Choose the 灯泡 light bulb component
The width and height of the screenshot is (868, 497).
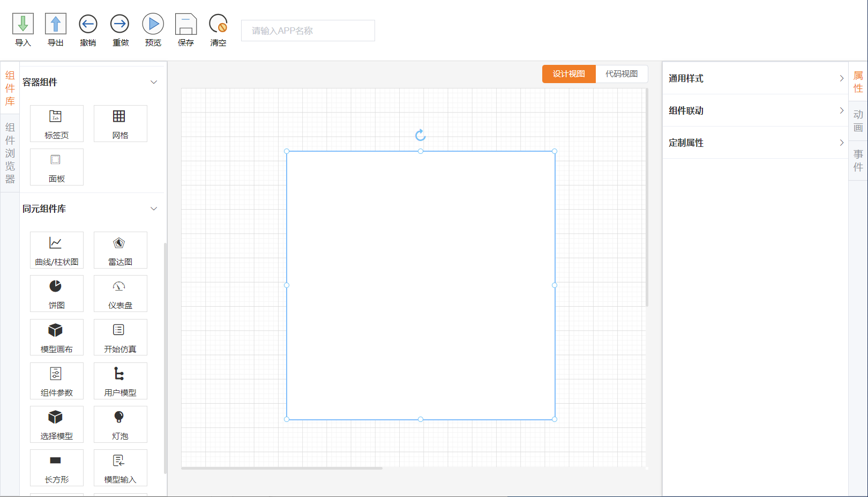click(121, 424)
